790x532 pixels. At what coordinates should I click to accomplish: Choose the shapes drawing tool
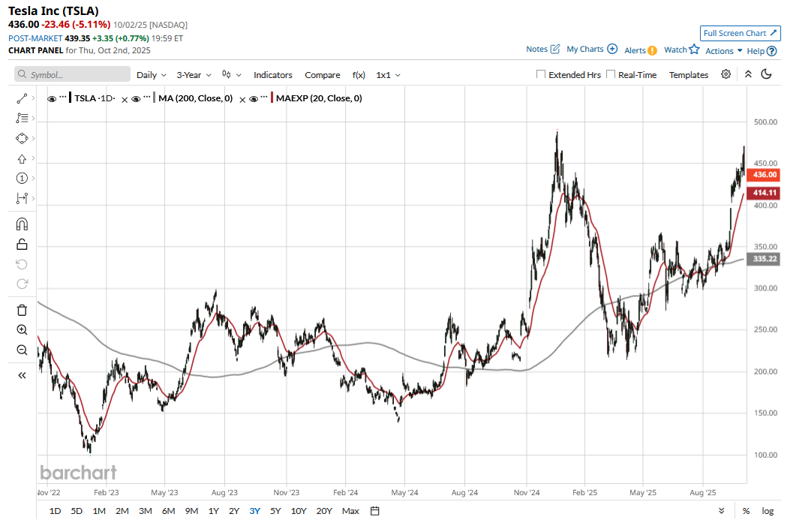coord(22,139)
